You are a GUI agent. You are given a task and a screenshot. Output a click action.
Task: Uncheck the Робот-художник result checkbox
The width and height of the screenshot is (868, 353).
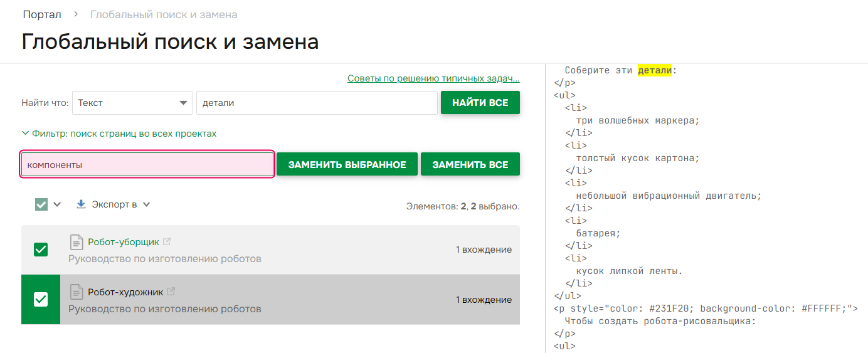click(x=41, y=300)
